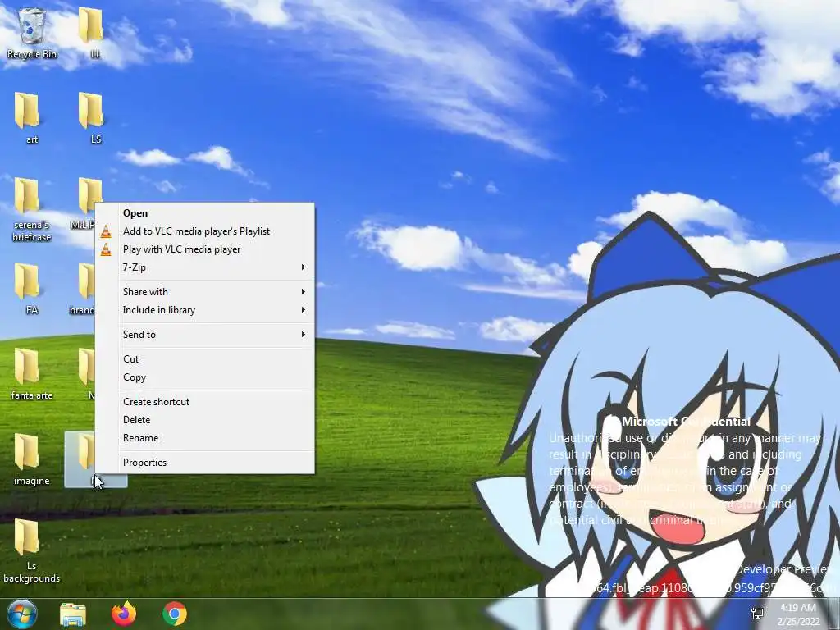The height and width of the screenshot is (630, 840).
Task: Choose Open in the context menu
Action: [x=204, y=213]
